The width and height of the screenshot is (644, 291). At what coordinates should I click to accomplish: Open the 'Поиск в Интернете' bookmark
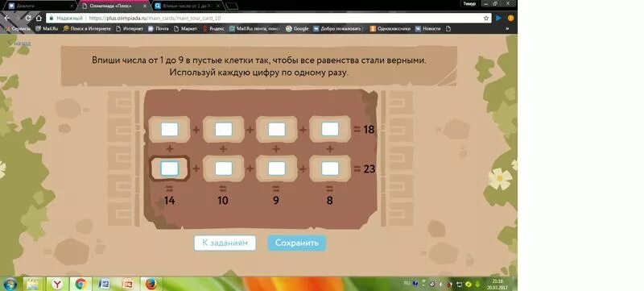tap(87, 29)
